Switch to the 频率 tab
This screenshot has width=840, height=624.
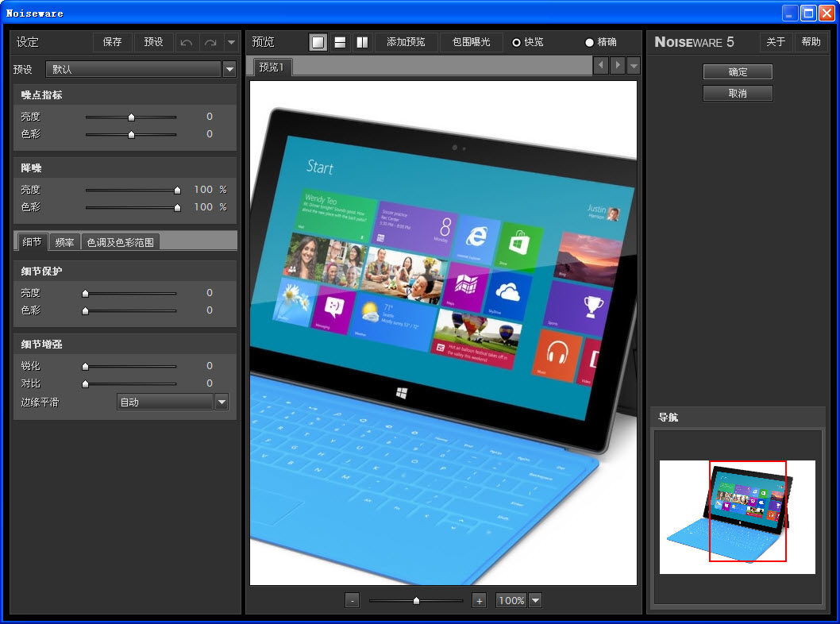(x=64, y=243)
